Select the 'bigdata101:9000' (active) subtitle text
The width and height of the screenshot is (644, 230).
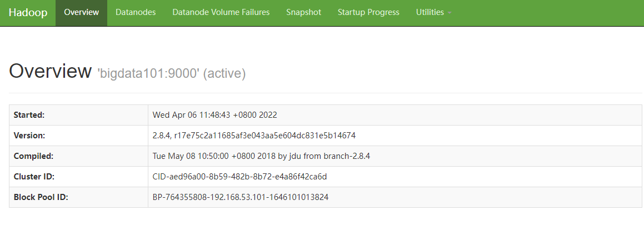171,73
